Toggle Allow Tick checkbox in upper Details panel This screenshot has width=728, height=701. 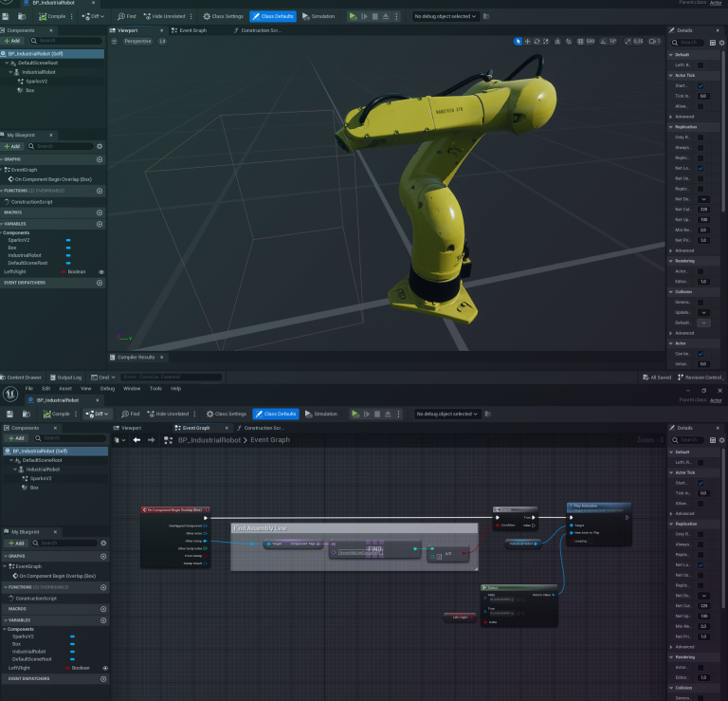tap(701, 106)
